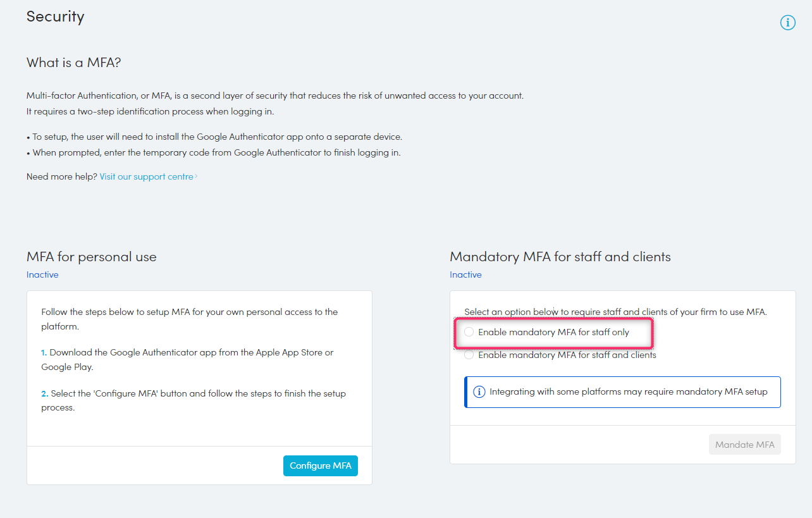Click step 2 about selecting Configure MFA
Image resolution: width=812 pixels, height=518 pixels.
(x=194, y=400)
